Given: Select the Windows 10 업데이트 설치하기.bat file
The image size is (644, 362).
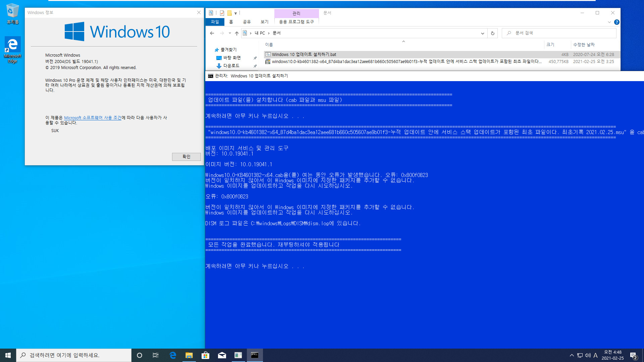Looking at the screenshot, I should pyautogui.click(x=442, y=54).
